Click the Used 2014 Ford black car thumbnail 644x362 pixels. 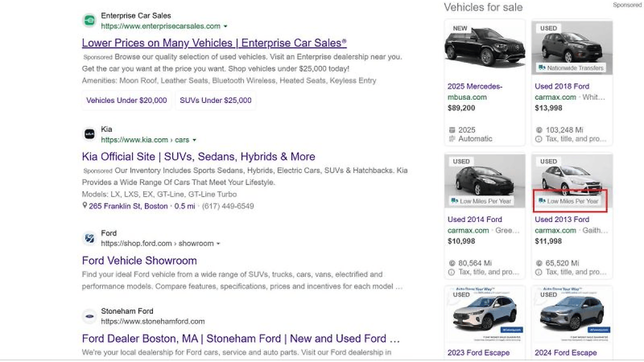click(x=485, y=181)
